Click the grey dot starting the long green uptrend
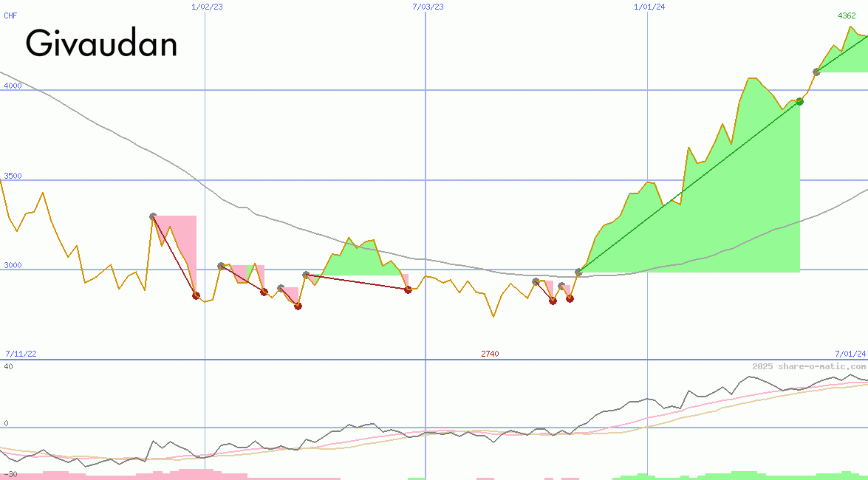868x480 pixels. click(x=579, y=272)
